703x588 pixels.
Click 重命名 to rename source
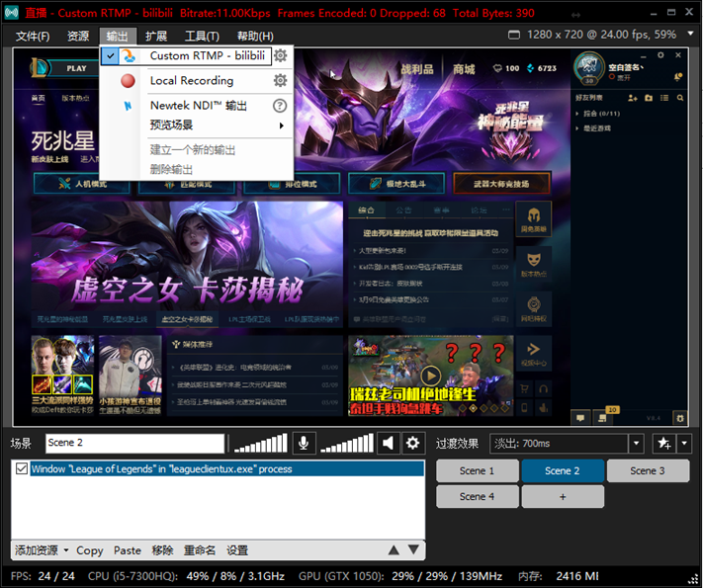(200, 550)
